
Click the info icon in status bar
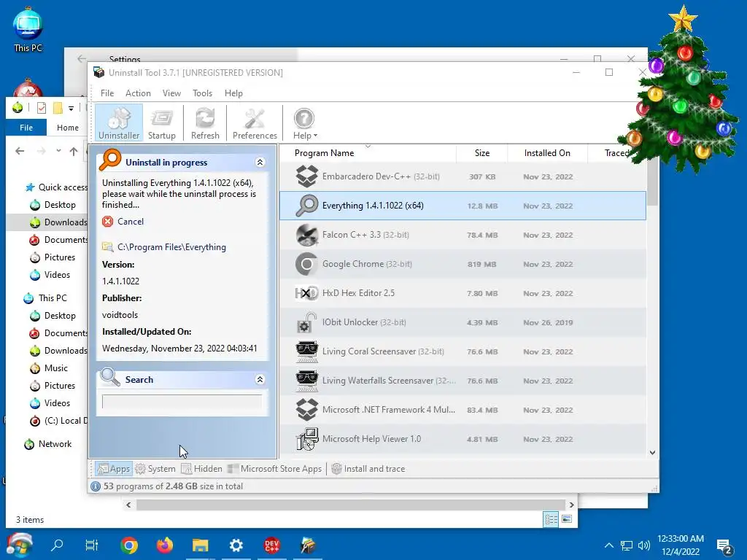pyautogui.click(x=96, y=486)
